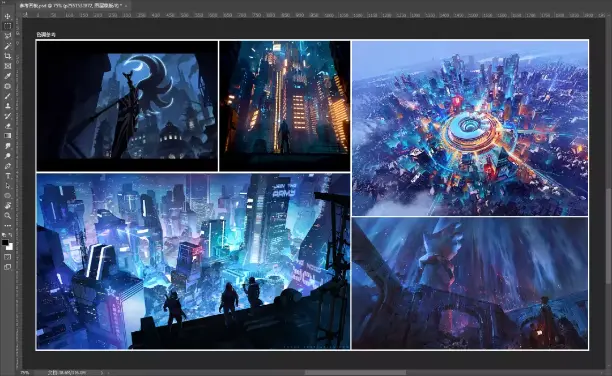Click the rooftop figures cyberpunk city image

pyautogui.click(x=193, y=261)
